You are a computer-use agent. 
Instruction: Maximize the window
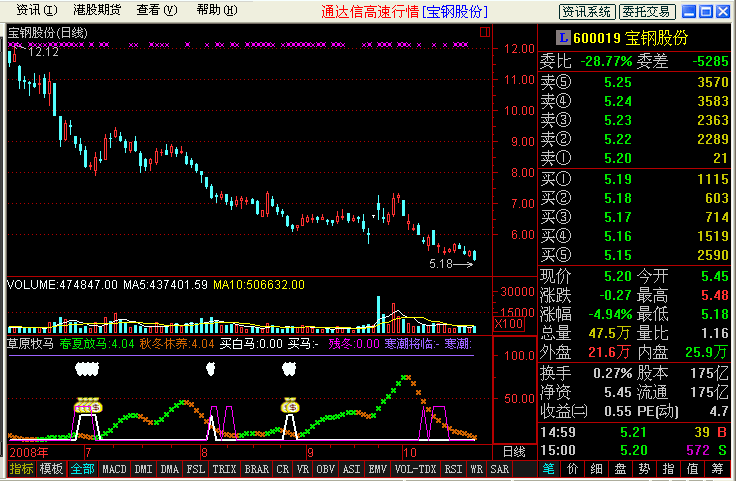[705, 12]
